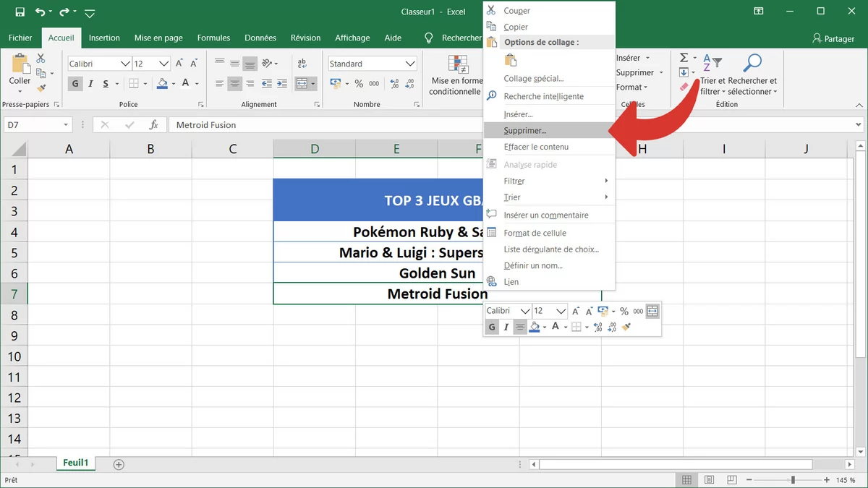Open the Standard number format dropdown

click(x=410, y=64)
